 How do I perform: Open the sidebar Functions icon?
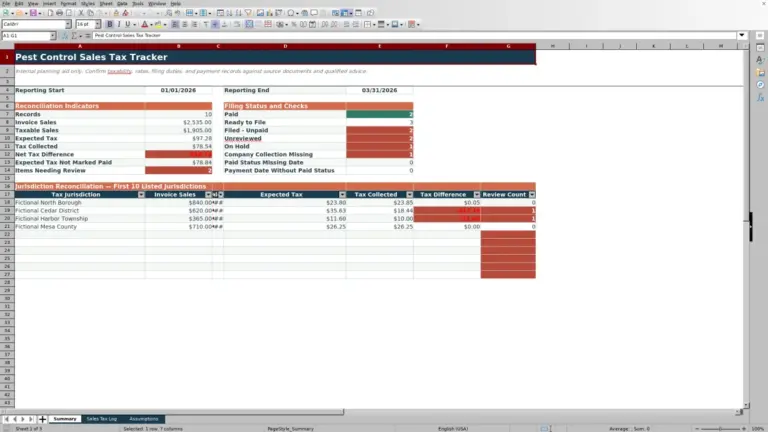[x=760, y=97]
